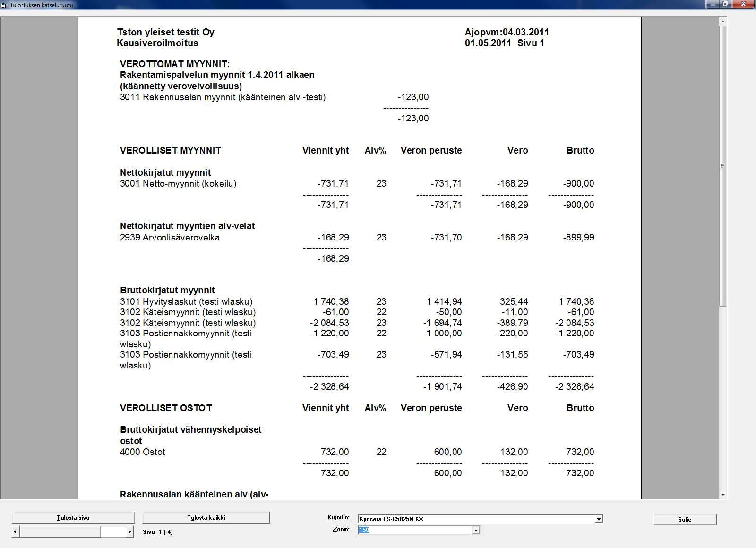Click the 'Brutto' header under VEROLLISET OSTOT
This screenshot has width=756, height=548.
580,408
